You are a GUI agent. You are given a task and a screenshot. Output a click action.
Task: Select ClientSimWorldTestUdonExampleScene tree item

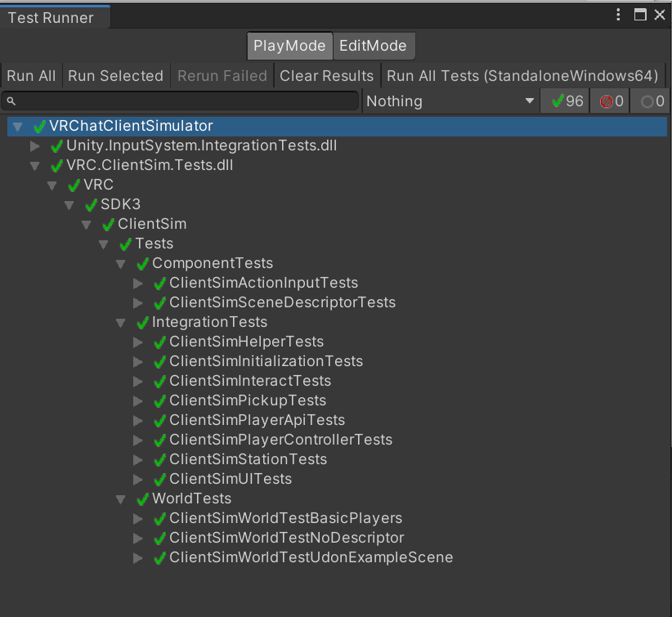pos(311,557)
